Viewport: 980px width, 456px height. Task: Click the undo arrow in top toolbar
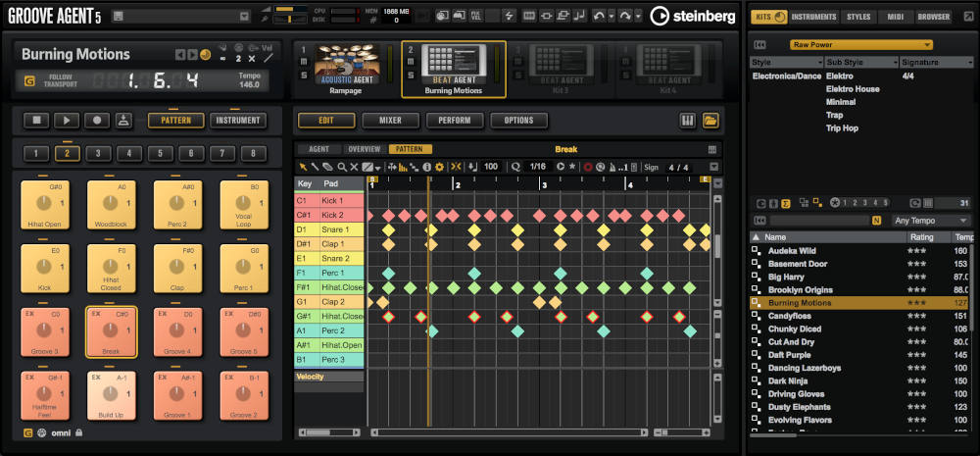599,16
